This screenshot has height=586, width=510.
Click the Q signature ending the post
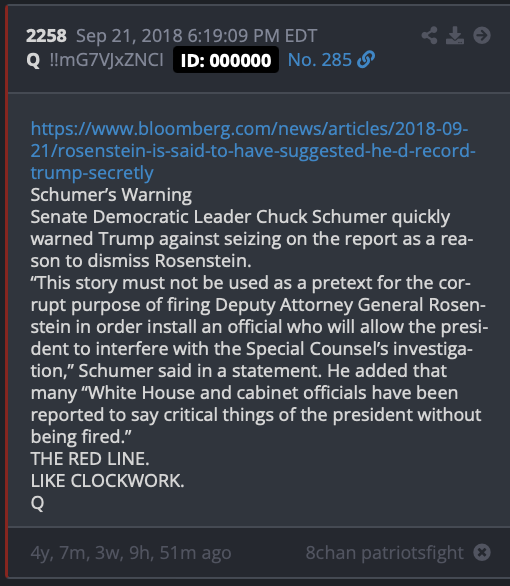tap(37, 503)
